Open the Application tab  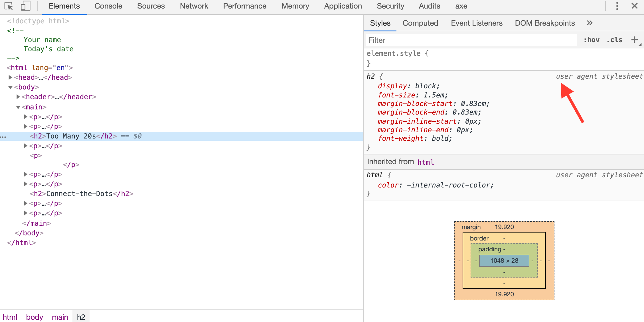[343, 6]
